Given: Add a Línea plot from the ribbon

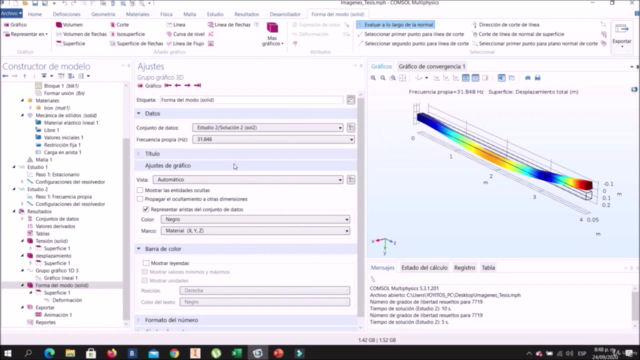Looking at the screenshot, I should pos(176,25).
